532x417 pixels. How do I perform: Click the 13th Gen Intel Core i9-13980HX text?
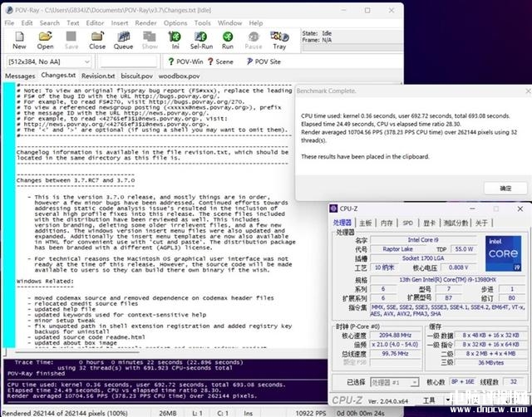click(x=447, y=280)
